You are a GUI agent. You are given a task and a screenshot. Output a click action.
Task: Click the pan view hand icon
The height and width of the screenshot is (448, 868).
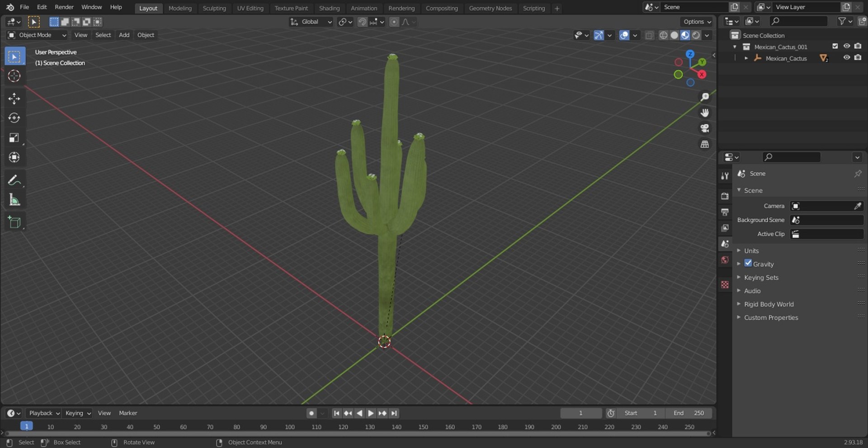[x=705, y=113]
